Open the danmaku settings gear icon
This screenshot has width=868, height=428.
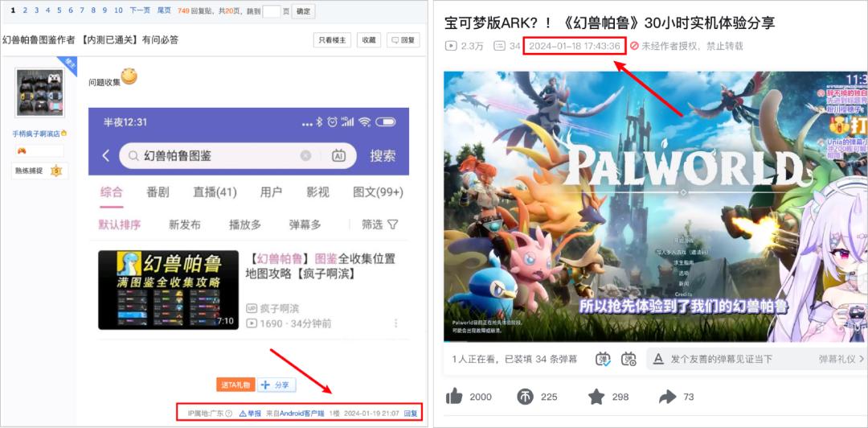coord(628,359)
